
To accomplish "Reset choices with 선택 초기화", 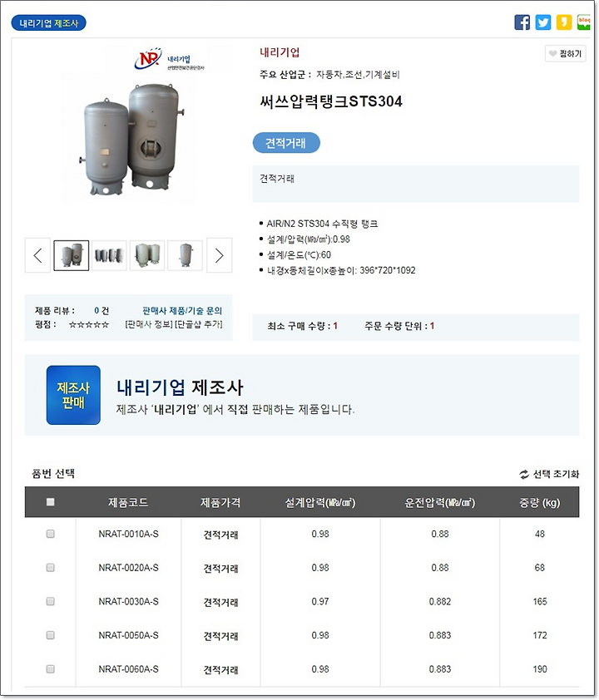I will coord(549,474).
